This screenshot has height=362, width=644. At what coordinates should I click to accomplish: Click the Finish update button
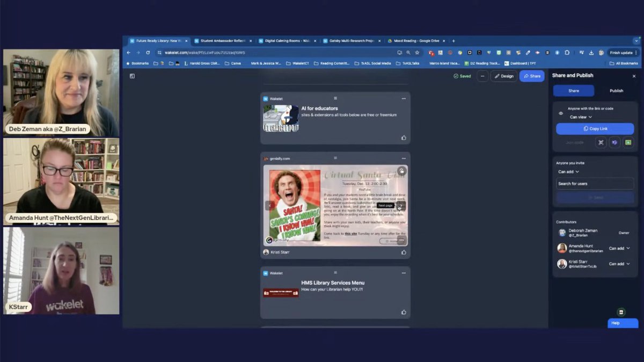(624, 53)
